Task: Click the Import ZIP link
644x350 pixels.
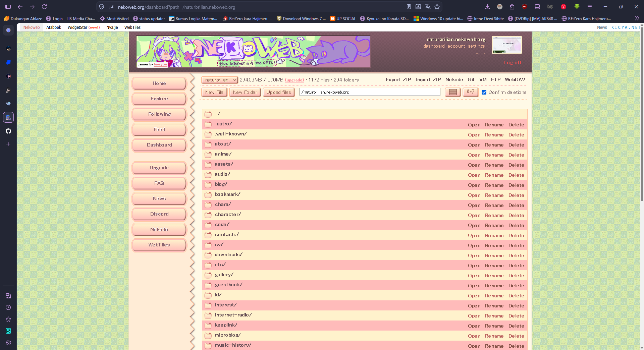Action: tap(428, 79)
